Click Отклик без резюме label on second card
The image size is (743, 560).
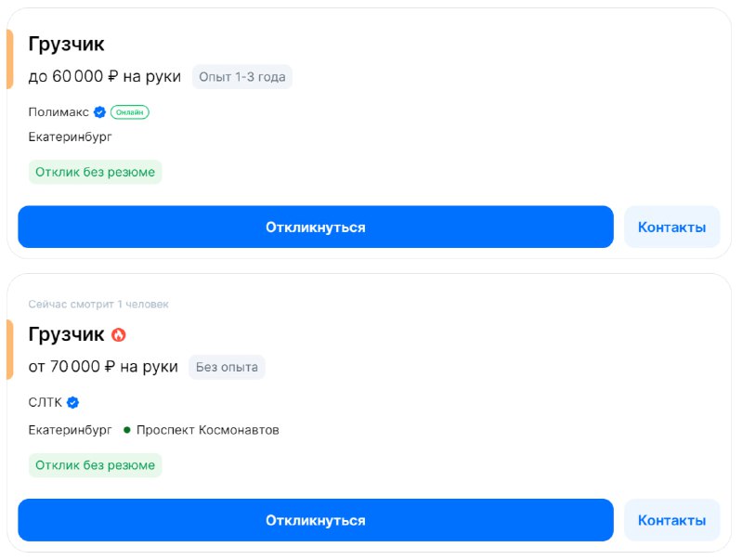click(96, 465)
